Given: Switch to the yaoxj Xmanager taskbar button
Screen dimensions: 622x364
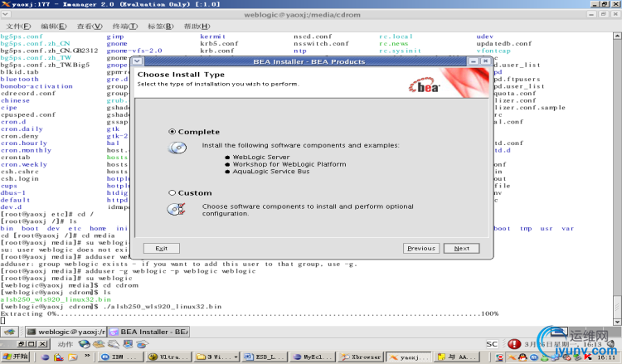Looking at the screenshot, I should [409, 357].
